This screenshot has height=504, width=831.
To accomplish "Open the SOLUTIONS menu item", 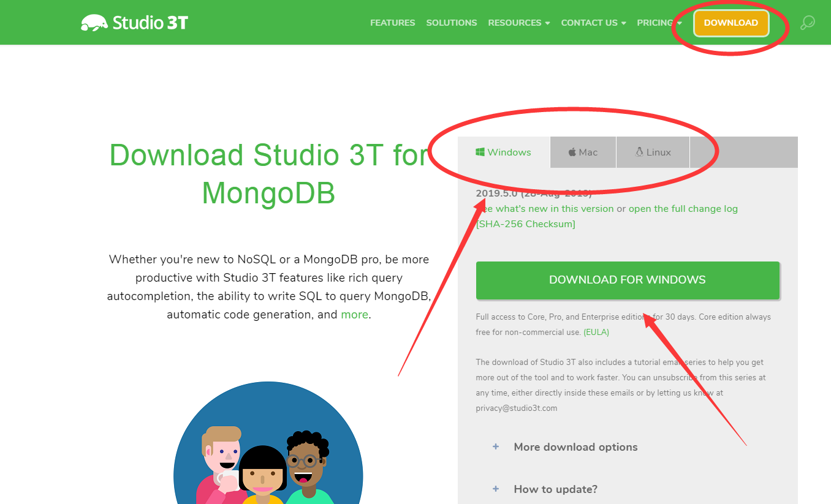I will point(451,23).
